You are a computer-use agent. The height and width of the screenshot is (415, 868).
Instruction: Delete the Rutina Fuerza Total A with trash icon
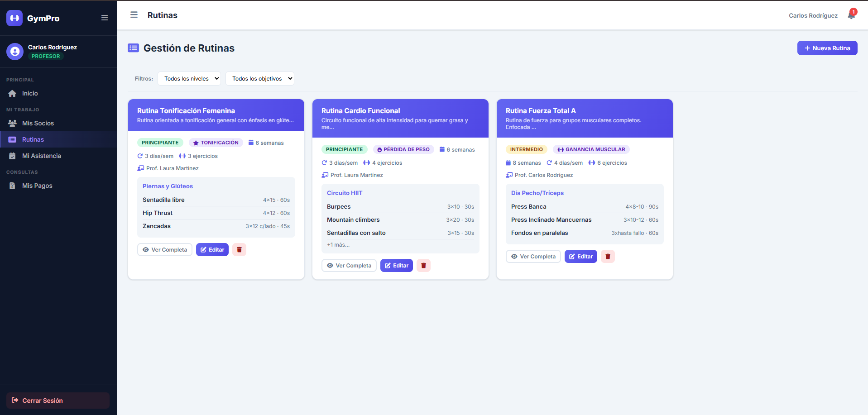(x=608, y=257)
